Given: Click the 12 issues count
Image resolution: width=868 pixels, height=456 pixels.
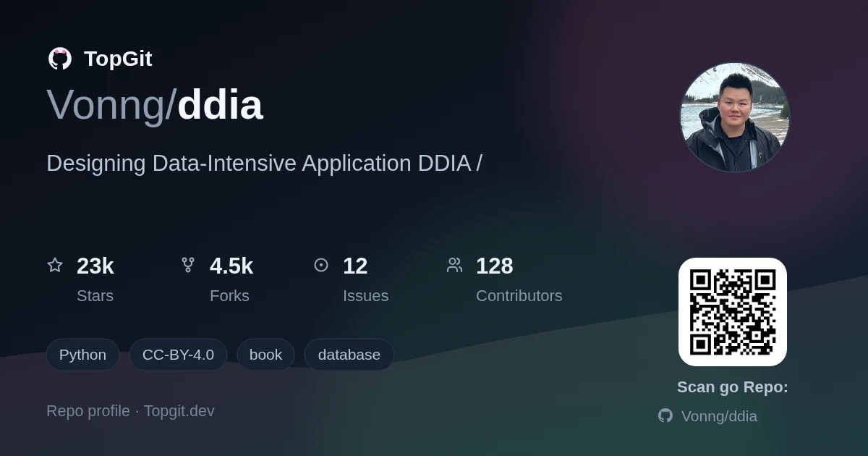Looking at the screenshot, I should [x=355, y=266].
